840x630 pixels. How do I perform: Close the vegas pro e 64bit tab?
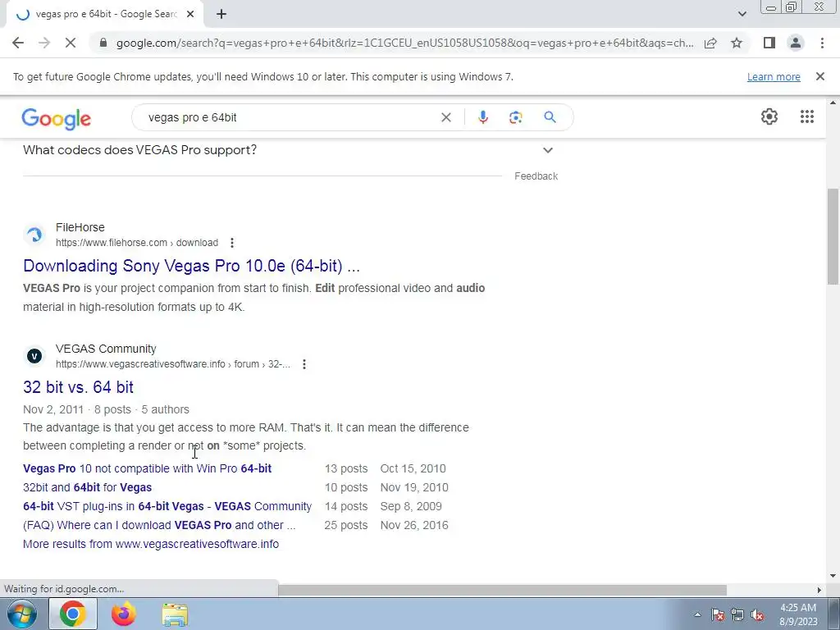click(190, 14)
